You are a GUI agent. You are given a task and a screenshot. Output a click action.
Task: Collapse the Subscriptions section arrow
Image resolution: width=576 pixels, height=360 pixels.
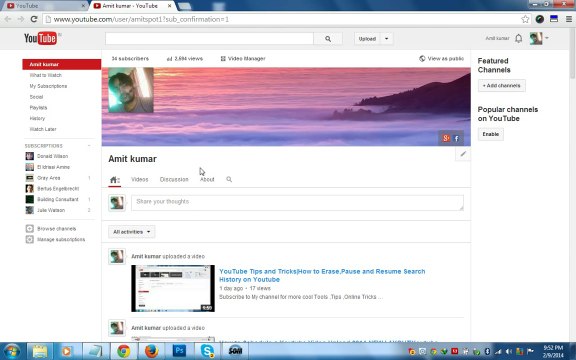point(89,146)
